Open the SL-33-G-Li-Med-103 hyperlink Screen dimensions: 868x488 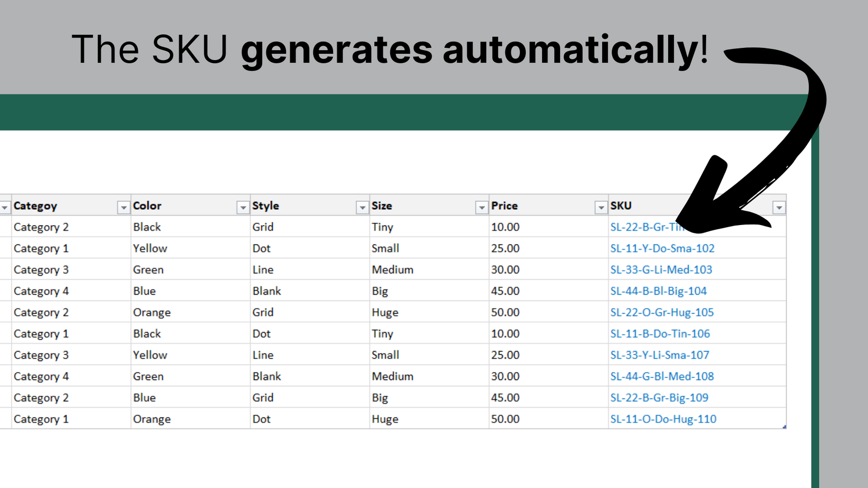tap(661, 269)
